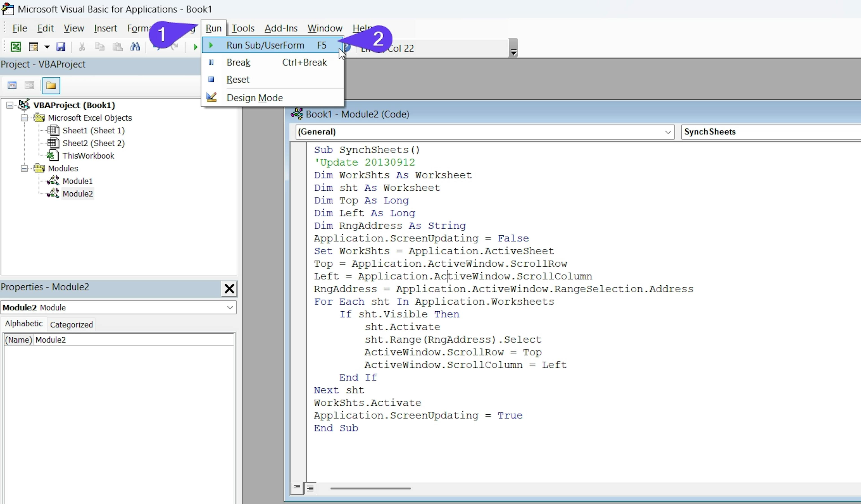Open the Module2 Module object dropdown
Viewport: 861px width, 504px height.
(230, 308)
